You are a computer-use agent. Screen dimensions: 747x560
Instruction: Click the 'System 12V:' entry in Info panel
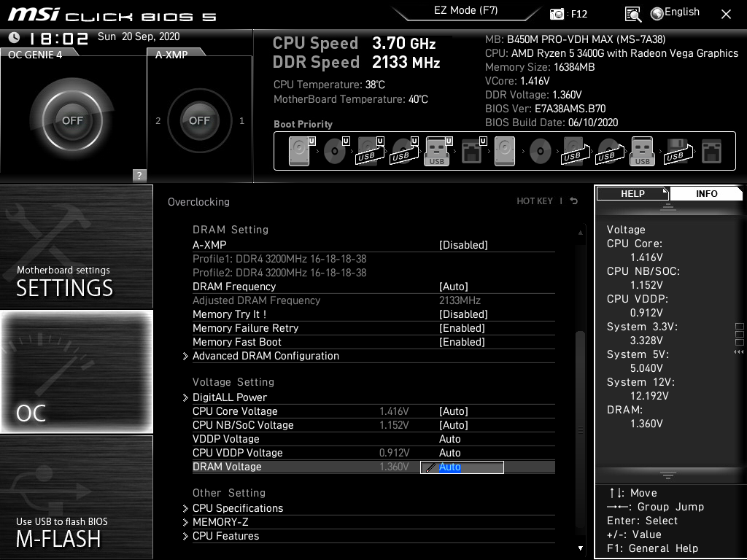click(640, 382)
